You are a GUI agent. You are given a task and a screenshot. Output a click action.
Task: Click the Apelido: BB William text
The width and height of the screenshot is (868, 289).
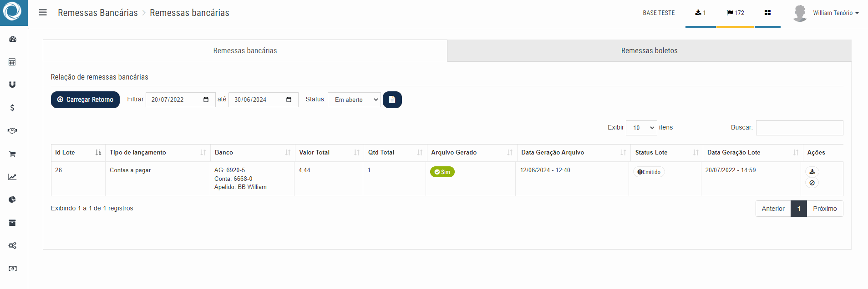click(240, 187)
